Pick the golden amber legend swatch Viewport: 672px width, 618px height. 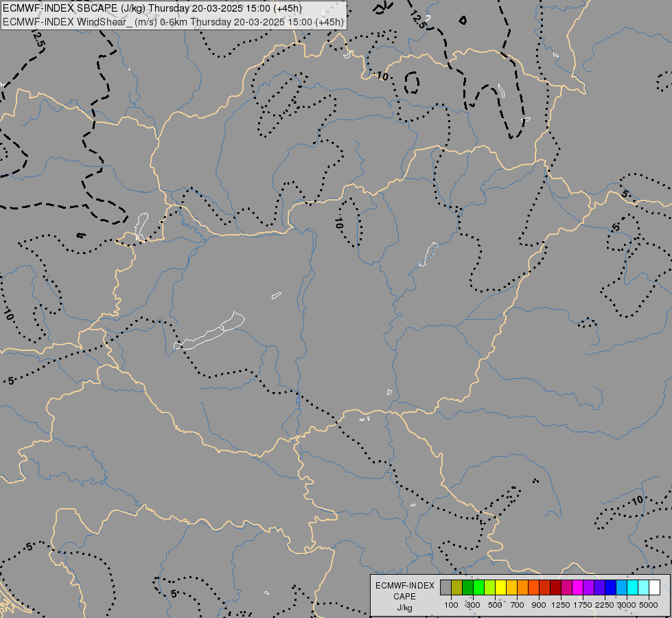tap(511, 587)
